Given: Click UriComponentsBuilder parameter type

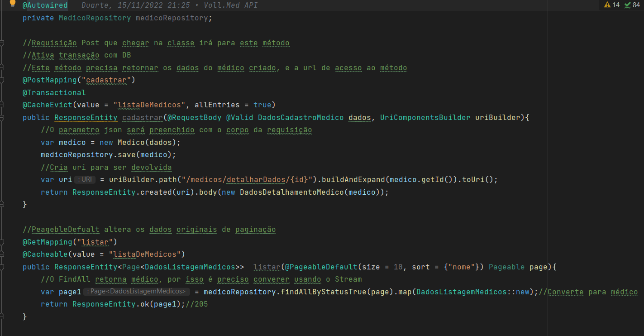Looking at the screenshot, I should 425,117.
